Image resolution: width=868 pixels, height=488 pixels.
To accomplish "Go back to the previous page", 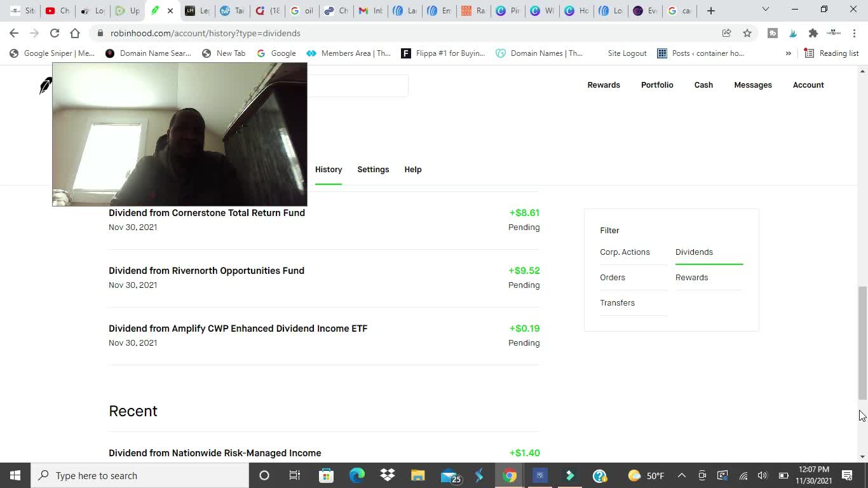I will [14, 33].
